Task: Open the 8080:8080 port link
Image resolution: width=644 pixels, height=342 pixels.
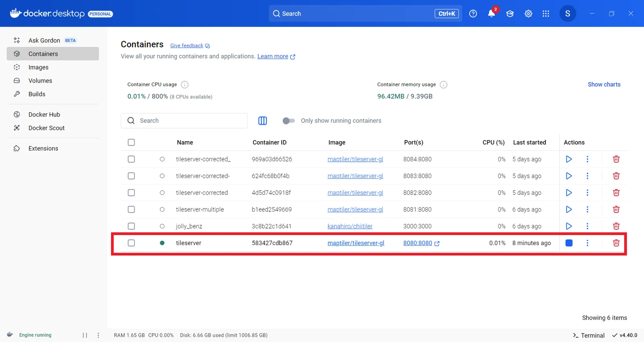Action: (x=421, y=243)
